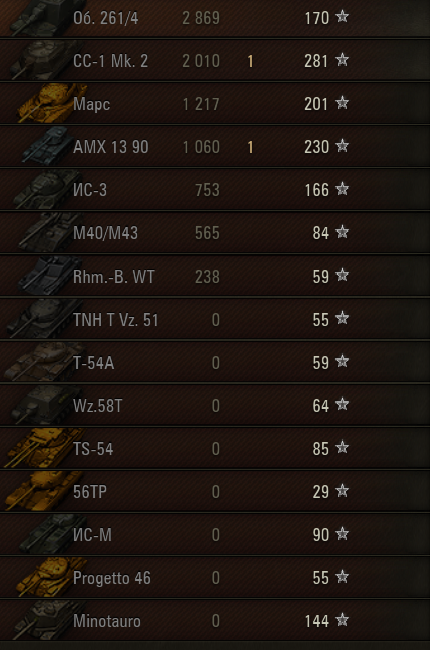The height and width of the screenshot is (650, 430).
Task: Click the Minotauro tank icon
Action: [49, 620]
